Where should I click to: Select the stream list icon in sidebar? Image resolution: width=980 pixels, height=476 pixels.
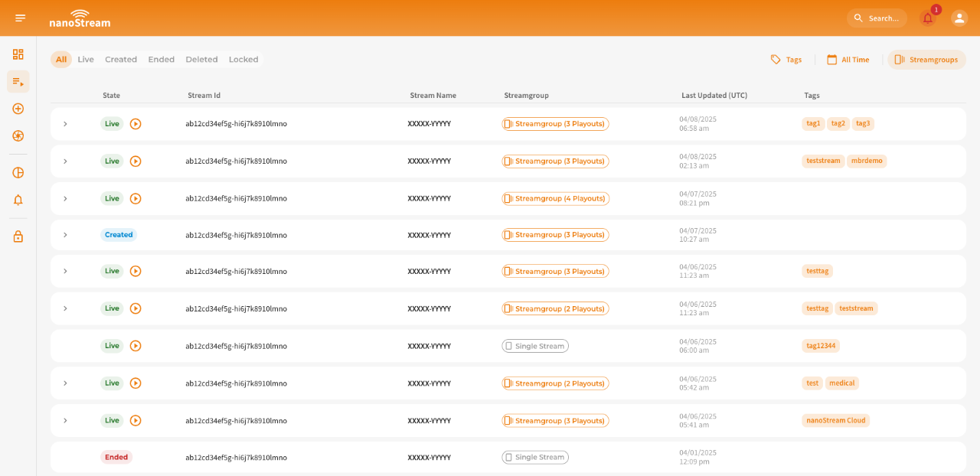[18, 81]
